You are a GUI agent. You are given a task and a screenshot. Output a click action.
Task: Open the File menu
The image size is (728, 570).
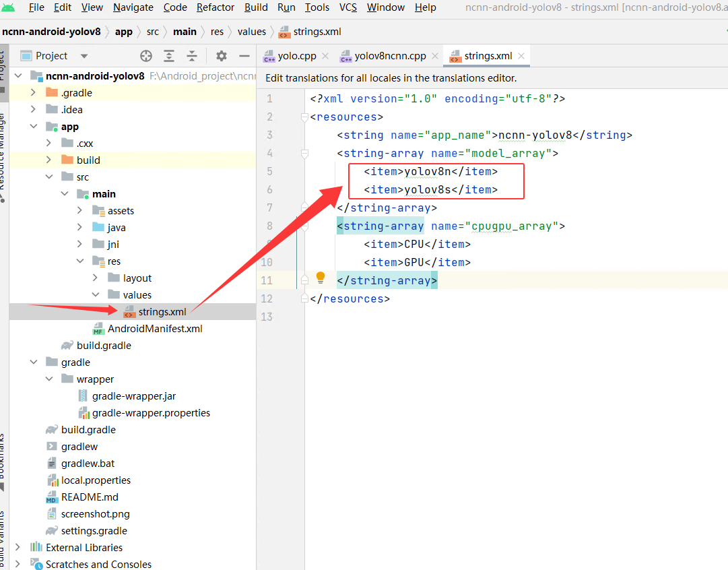click(36, 7)
